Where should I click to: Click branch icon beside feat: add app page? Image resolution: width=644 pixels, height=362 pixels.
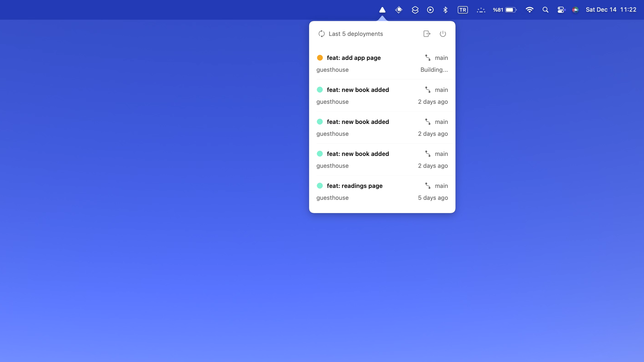(x=428, y=58)
